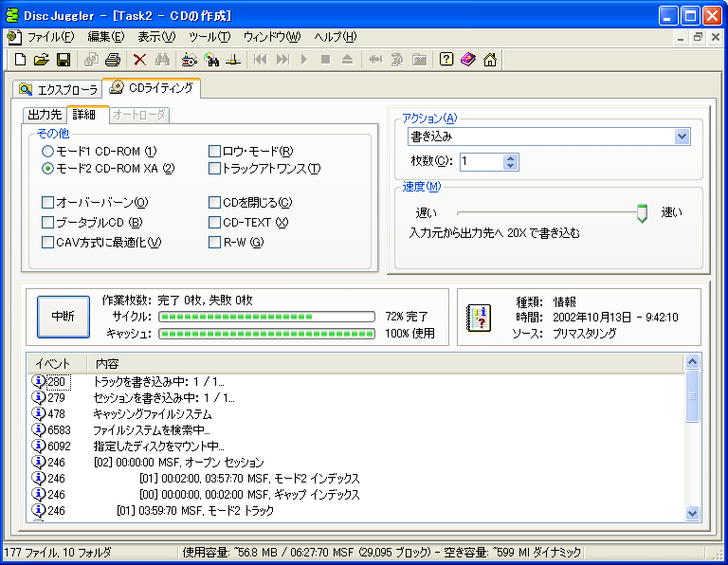Select モード2 CD-ROM XA radio button

pyautogui.click(x=47, y=169)
